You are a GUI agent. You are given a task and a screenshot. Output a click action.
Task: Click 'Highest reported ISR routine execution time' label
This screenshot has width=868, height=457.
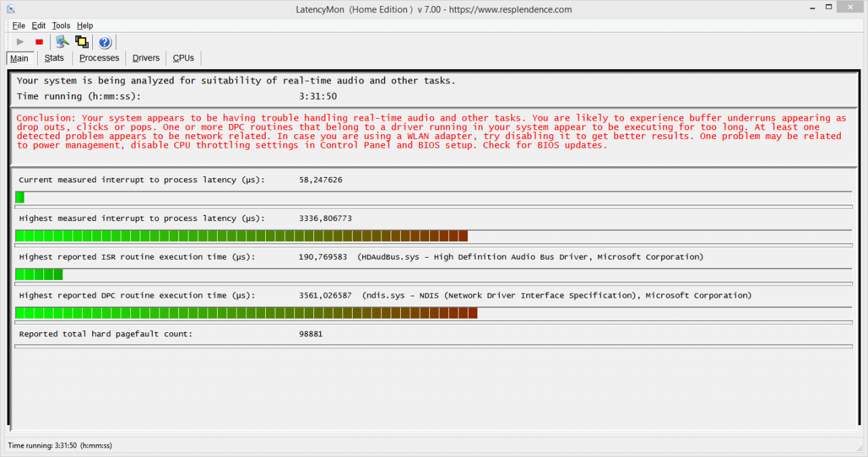tap(137, 258)
